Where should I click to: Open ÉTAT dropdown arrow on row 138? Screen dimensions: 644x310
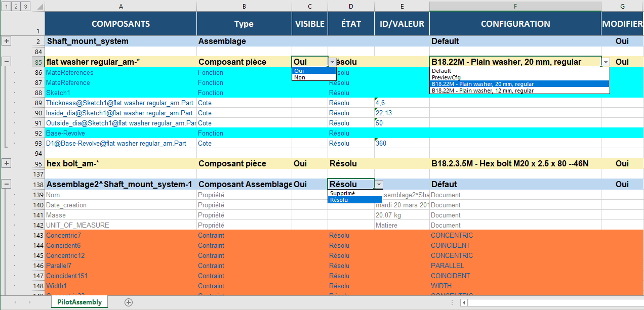tap(379, 185)
